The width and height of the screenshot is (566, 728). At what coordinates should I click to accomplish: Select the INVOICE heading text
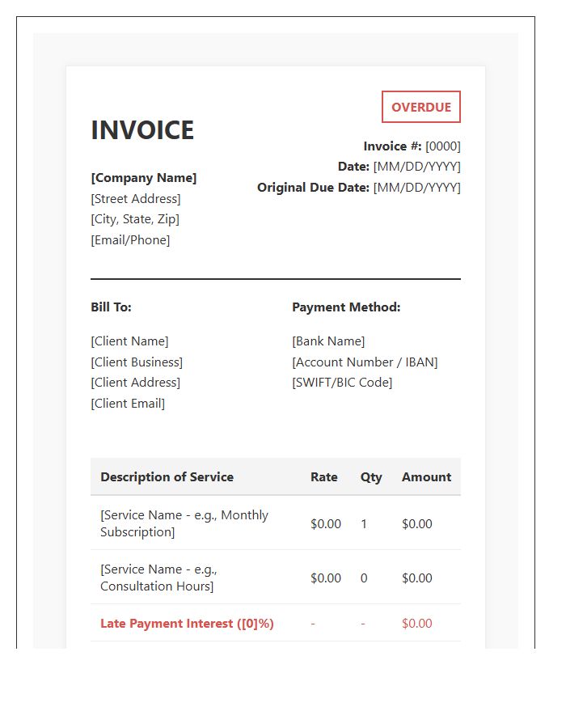142,130
